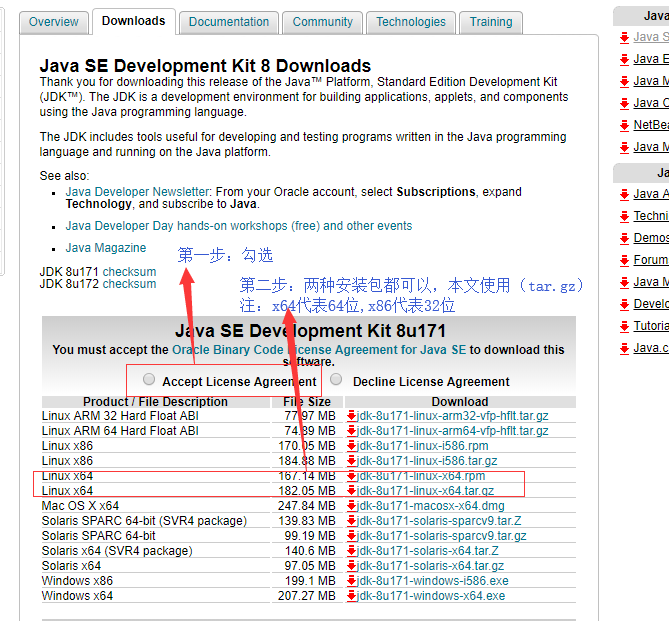Open the Forum link in sidebar

pos(651,260)
